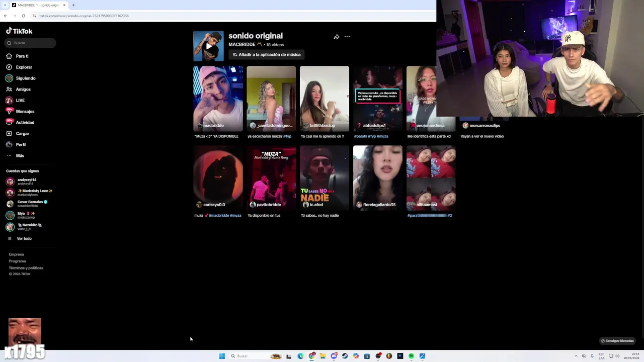644x362 pixels.
Task: Click the #fyp hashtag under _camiladomingue video
Action: click(287, 136)
